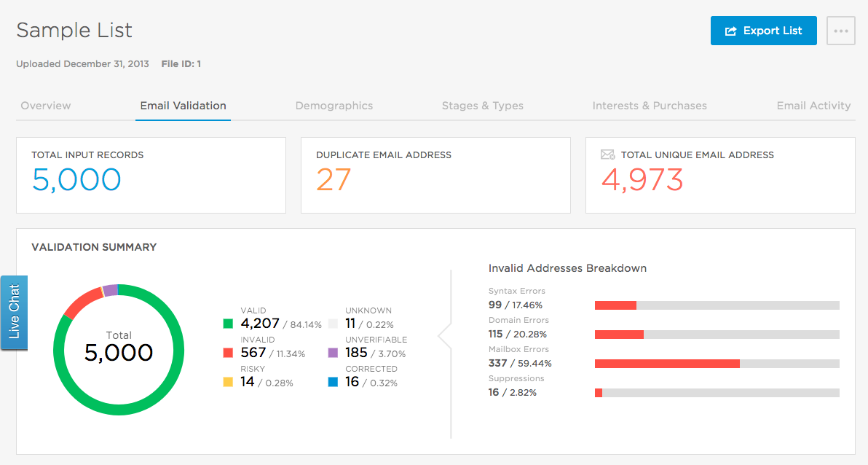Click the Suppressions progress bar
The width and height of the screenshot is (868, 465).
pos(717,392)
